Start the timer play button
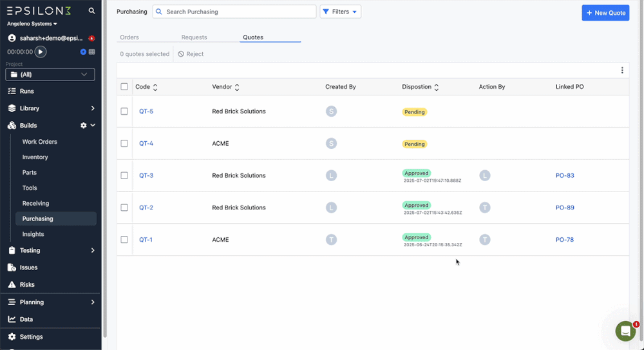The height and width of the screenshot is (350, 644). pos(40,52)
